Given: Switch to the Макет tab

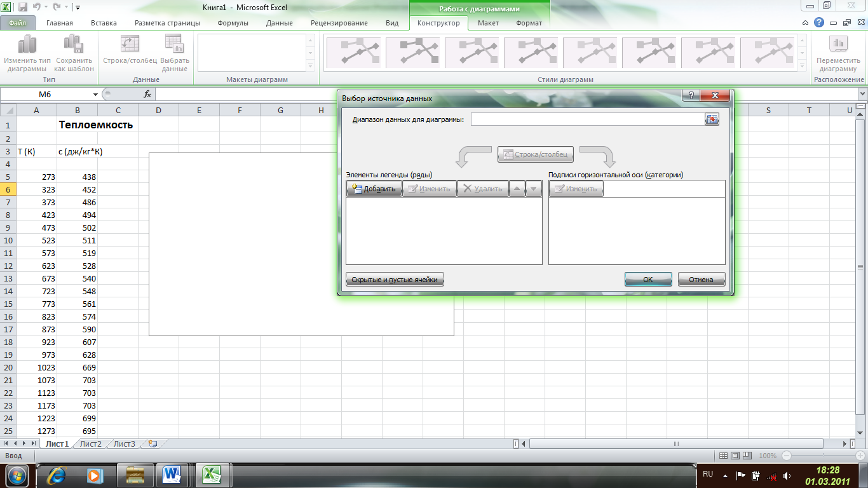Looking at the screenshot, I should pos(488,23).
